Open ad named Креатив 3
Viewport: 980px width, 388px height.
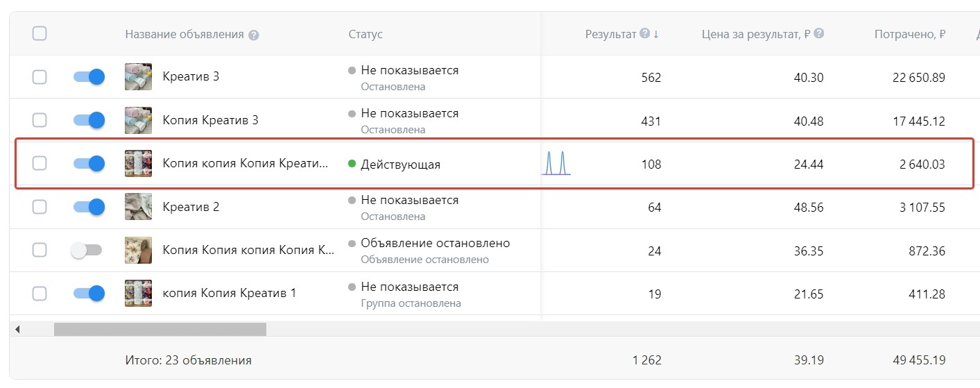click(x=191, y=77)
